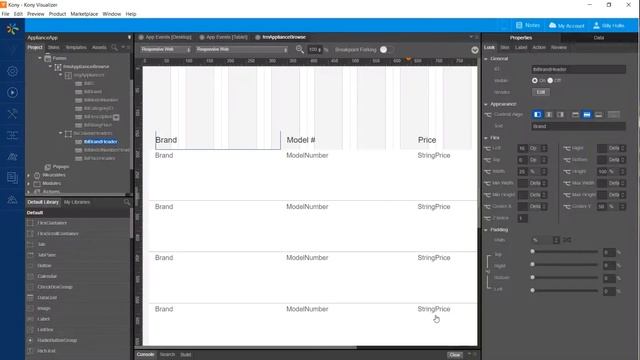Set Content Align to top
Image resolution: width=640 pixels, height=360 pixels.
coord(575,115)
